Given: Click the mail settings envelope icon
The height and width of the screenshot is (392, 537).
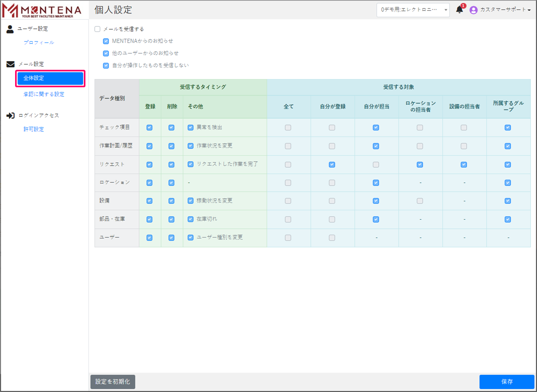Looking at the screenshot, I should coord(10,64).
